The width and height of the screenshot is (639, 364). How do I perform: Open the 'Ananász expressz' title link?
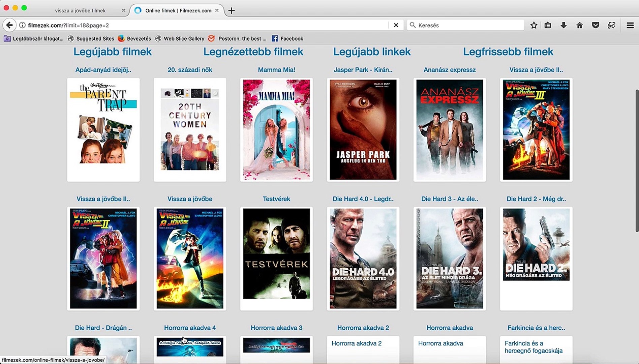[450, 70]
